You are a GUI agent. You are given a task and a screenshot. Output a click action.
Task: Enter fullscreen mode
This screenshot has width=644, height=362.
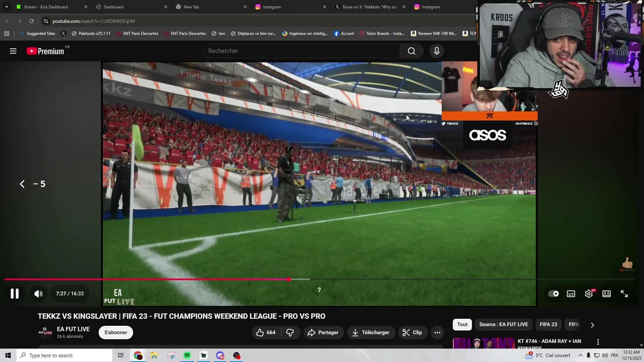tap(624, 294)
